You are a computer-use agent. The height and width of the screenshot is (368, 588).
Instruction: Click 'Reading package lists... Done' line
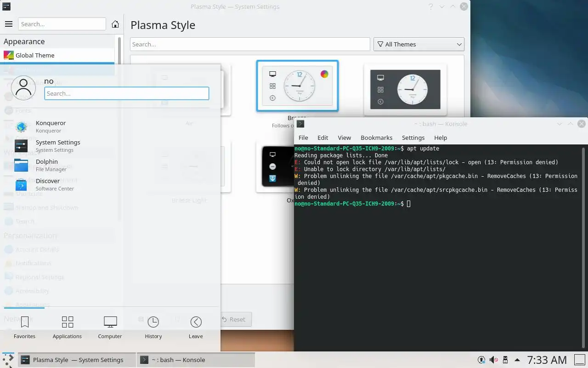[x=341, y=155]
